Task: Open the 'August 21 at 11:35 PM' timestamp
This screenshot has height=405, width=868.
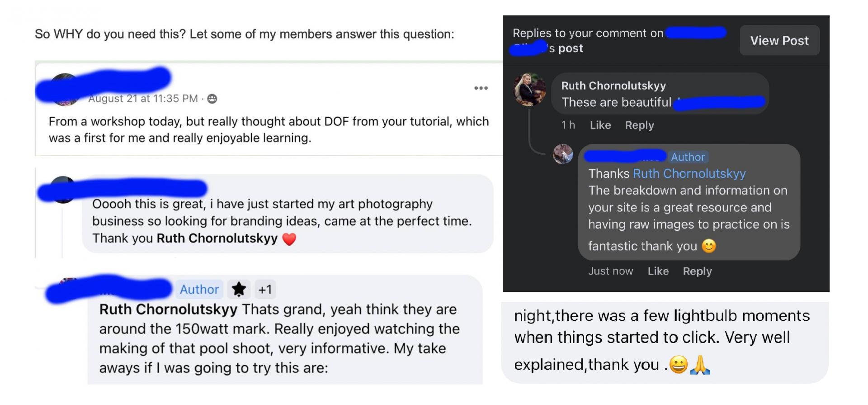Action: 143,99
